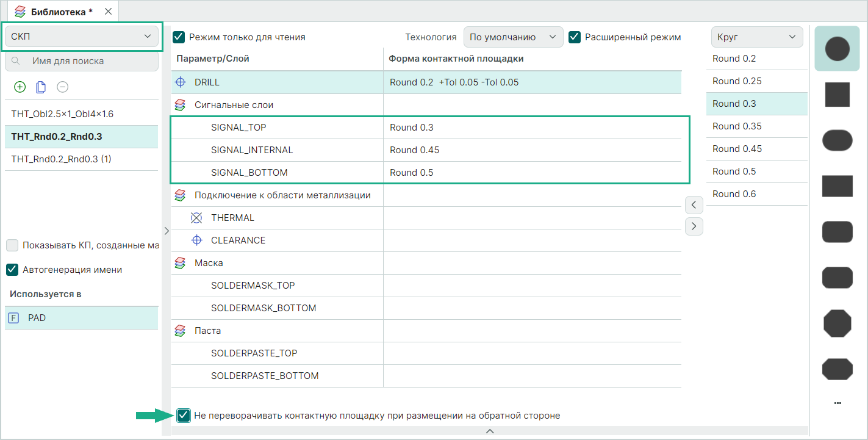Toggle the read-only mode checkbox
868x440 pixels.
179,37
